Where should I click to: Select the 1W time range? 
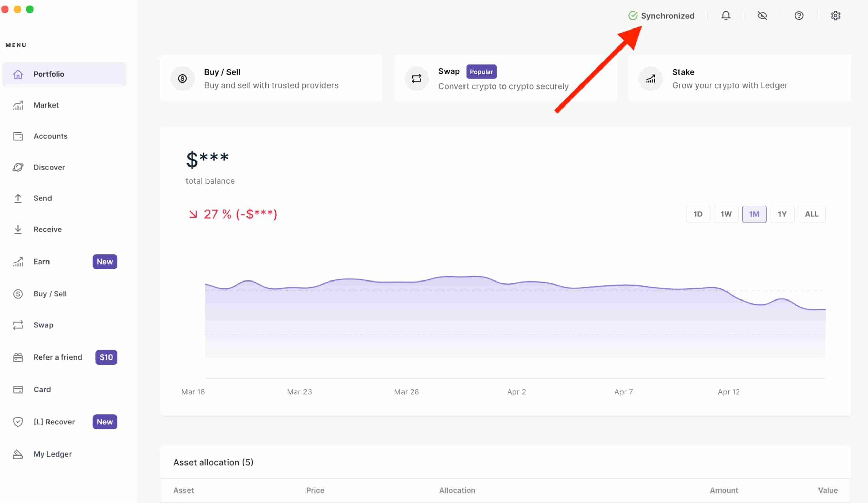(726, 214)
